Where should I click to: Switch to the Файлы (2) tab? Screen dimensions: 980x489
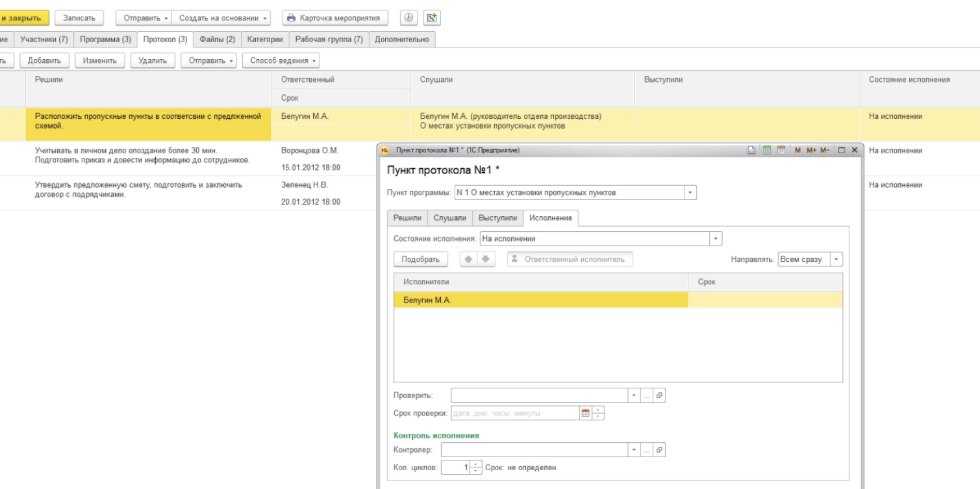pos(218,40)
